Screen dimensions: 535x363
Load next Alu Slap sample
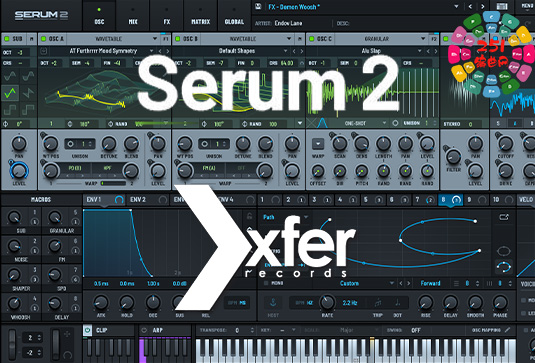[436, 51]
